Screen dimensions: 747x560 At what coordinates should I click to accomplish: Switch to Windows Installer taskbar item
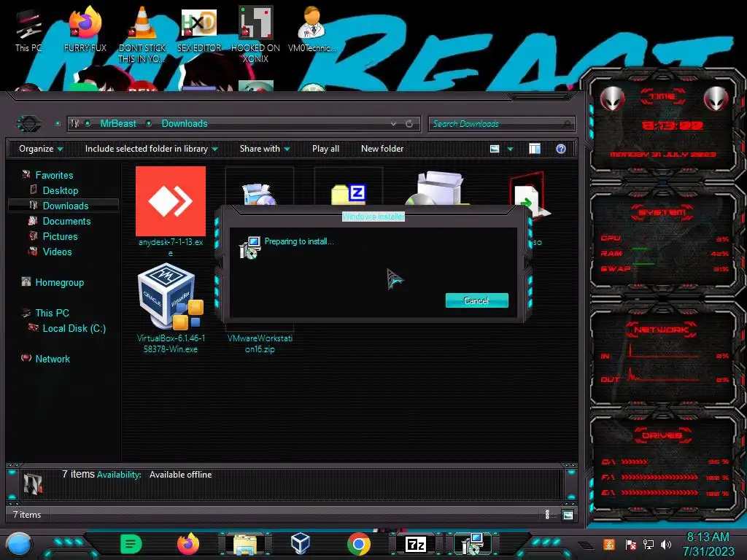click(x=472, y=544)
